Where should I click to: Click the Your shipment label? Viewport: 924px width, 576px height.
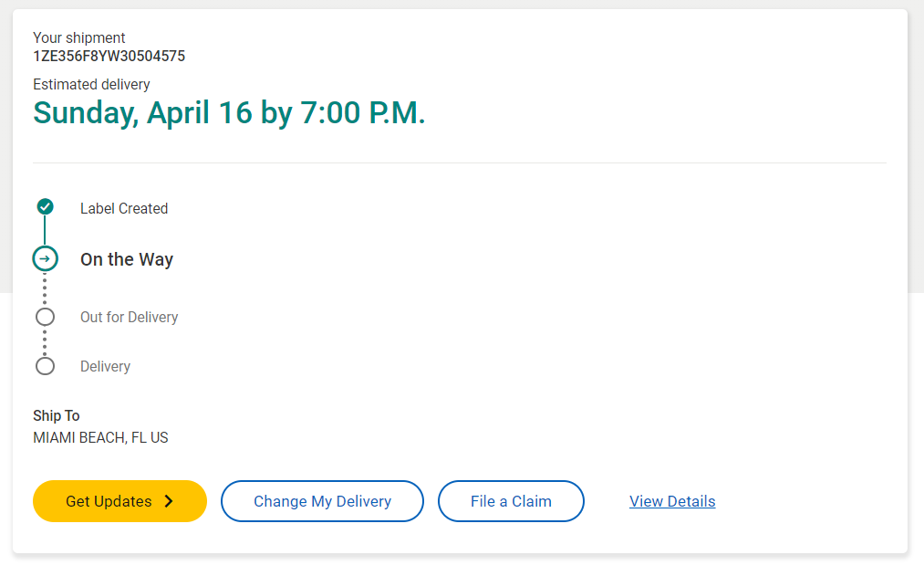click(79, 37)
